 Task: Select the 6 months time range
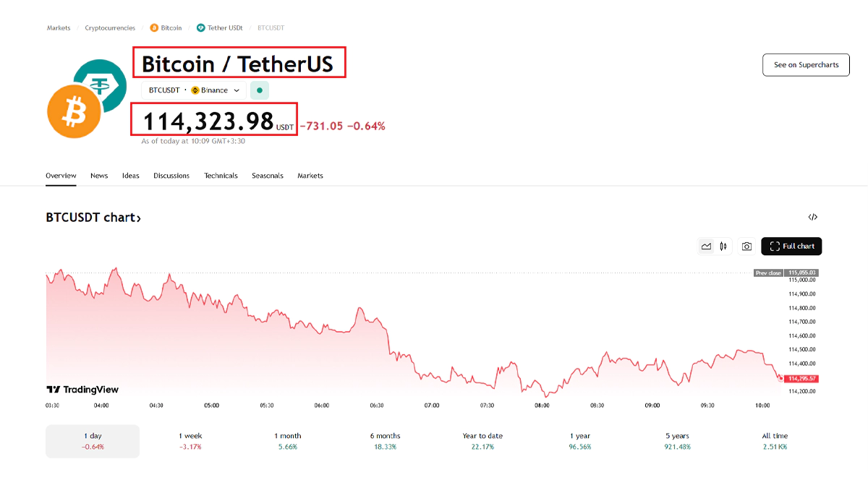[385, 441]
